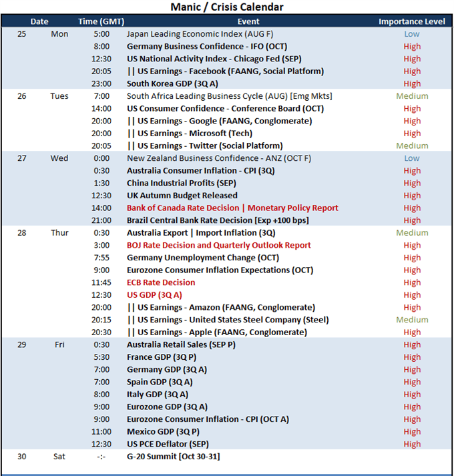The height and width of the screenshot is (476, 454).
Task: Click 'France GDP (3Q P)'
Action: [x=162, y=358]
